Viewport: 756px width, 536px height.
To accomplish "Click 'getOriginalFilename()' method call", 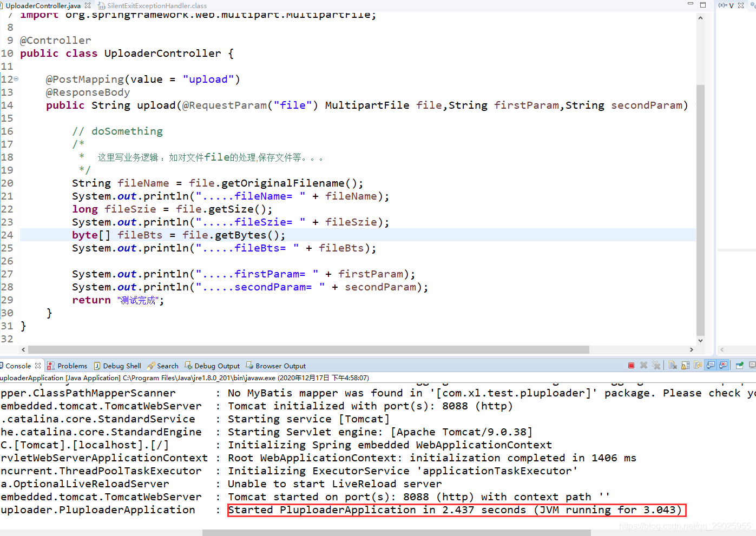I will click(x=289, y=183).
